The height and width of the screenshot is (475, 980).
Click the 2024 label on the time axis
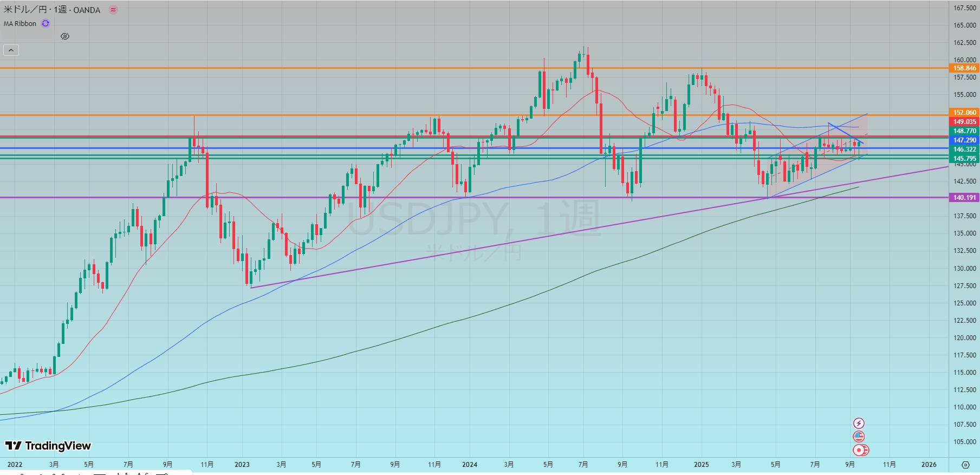tap(470, 465)
